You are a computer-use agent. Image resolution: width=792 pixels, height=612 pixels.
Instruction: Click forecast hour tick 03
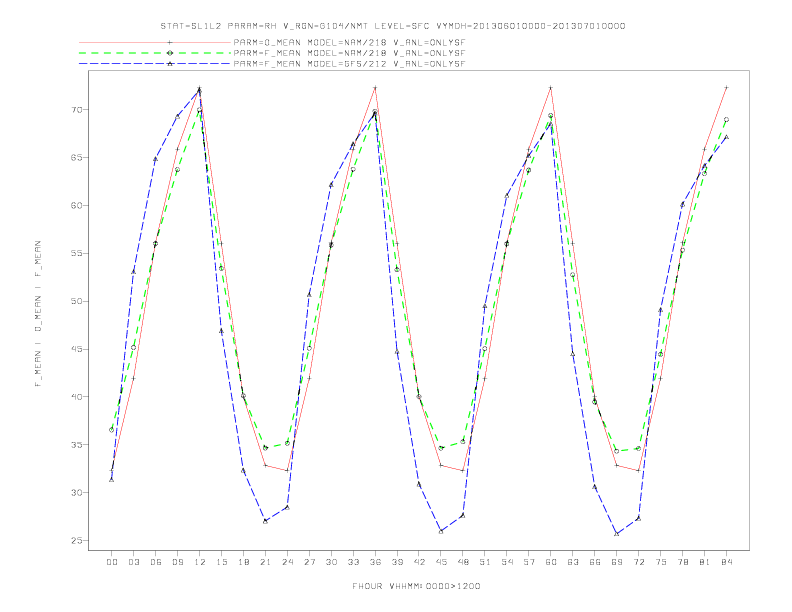click(x=133, y=562)
